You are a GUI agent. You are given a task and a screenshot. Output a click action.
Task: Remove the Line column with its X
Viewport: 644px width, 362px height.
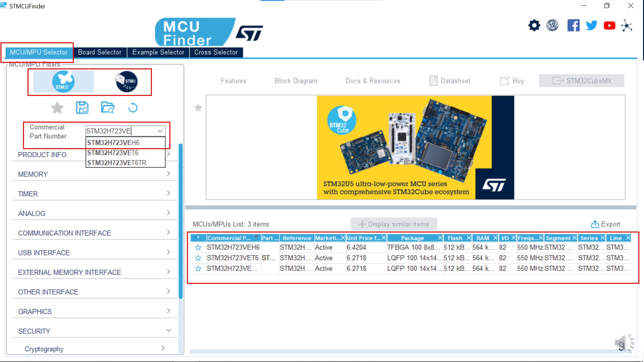(628, 238)
